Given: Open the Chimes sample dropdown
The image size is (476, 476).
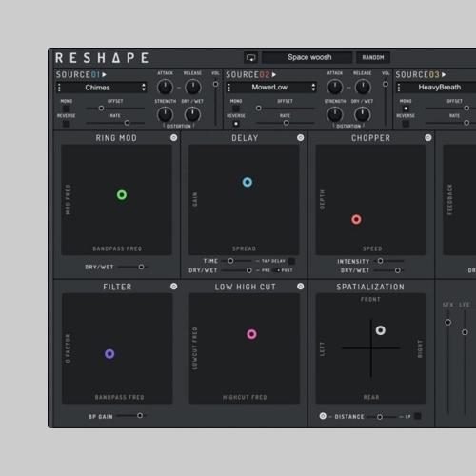Looking at the screenshot, I should (102, 88).
